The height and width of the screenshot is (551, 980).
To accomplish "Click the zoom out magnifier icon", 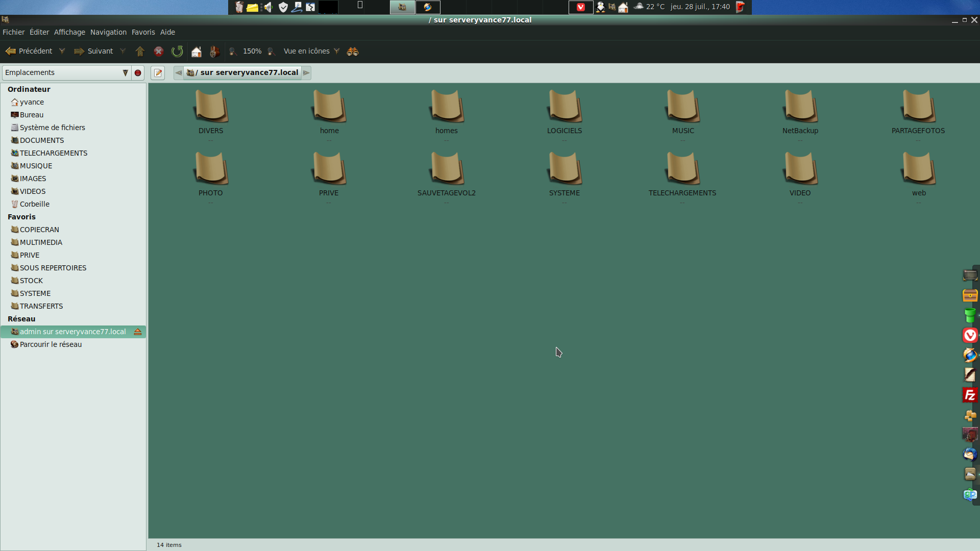I will coord(233,51).
